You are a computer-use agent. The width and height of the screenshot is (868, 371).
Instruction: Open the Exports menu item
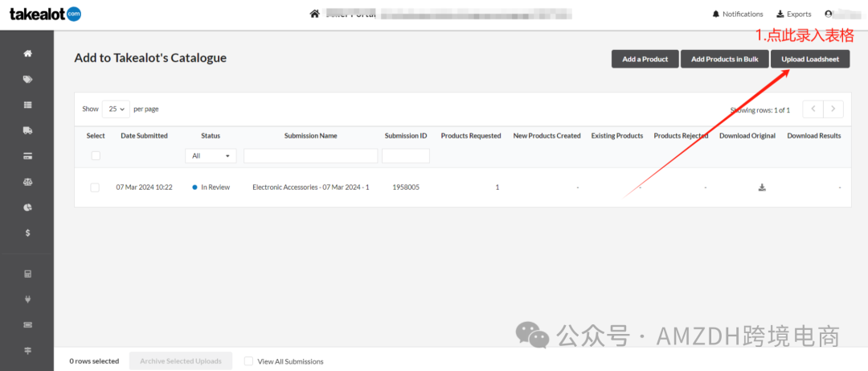[794, 14]
